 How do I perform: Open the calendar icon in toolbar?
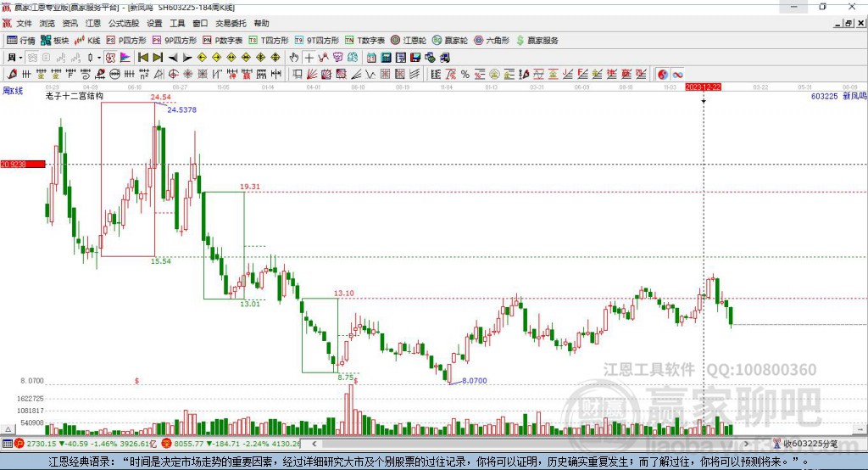(x=371, y=58)
